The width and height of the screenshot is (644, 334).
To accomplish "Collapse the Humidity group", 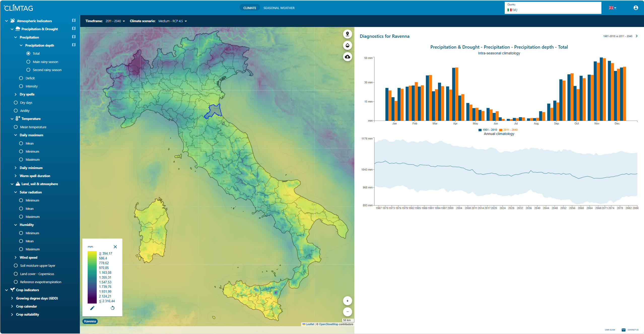I will coord(16,225).
